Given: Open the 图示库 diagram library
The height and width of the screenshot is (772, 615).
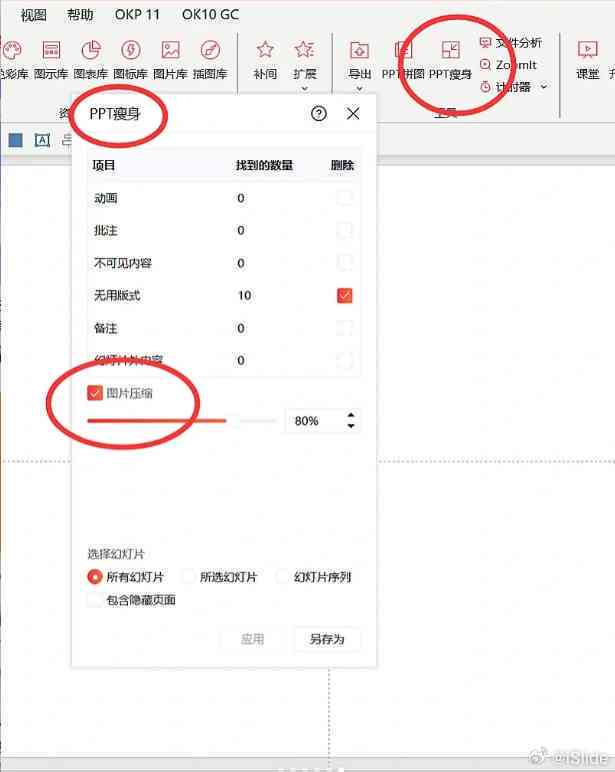Looking at the screenshot, I should pyautogui.click(x=51, y=60).
